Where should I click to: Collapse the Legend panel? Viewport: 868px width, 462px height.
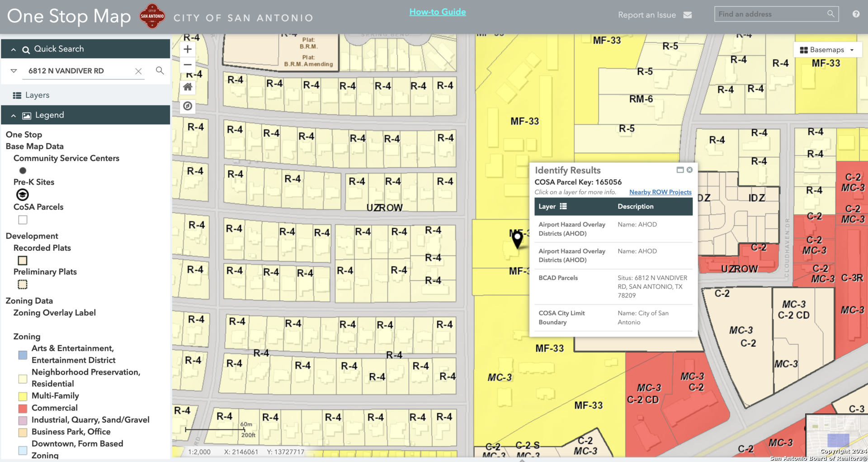click(x=14, y=116)
